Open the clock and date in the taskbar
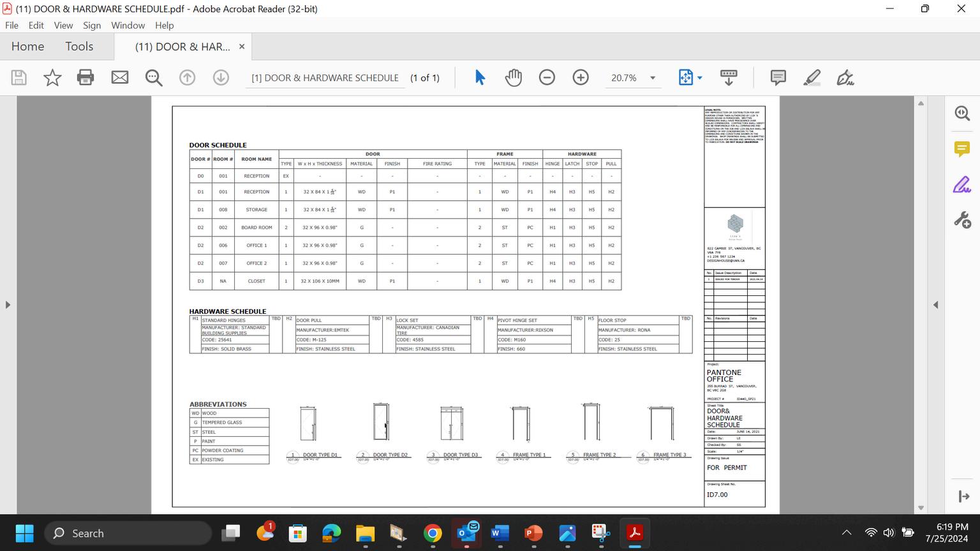980x551 pixels. coord(947,533)
